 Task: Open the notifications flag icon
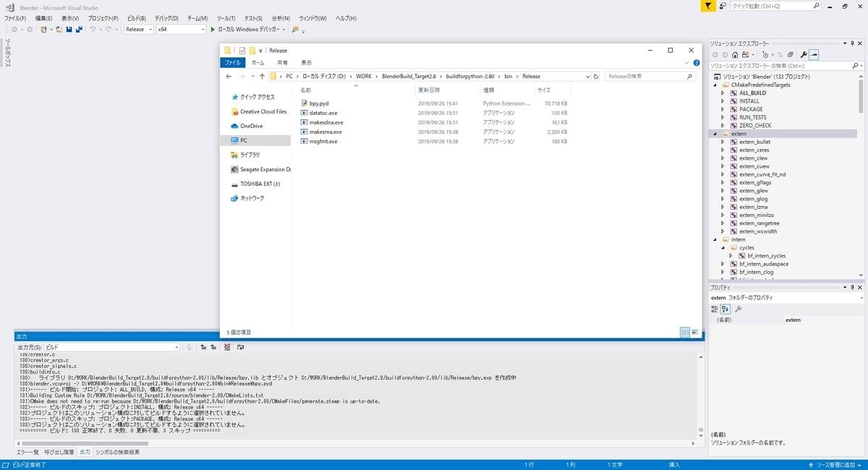tap(708, 6)
